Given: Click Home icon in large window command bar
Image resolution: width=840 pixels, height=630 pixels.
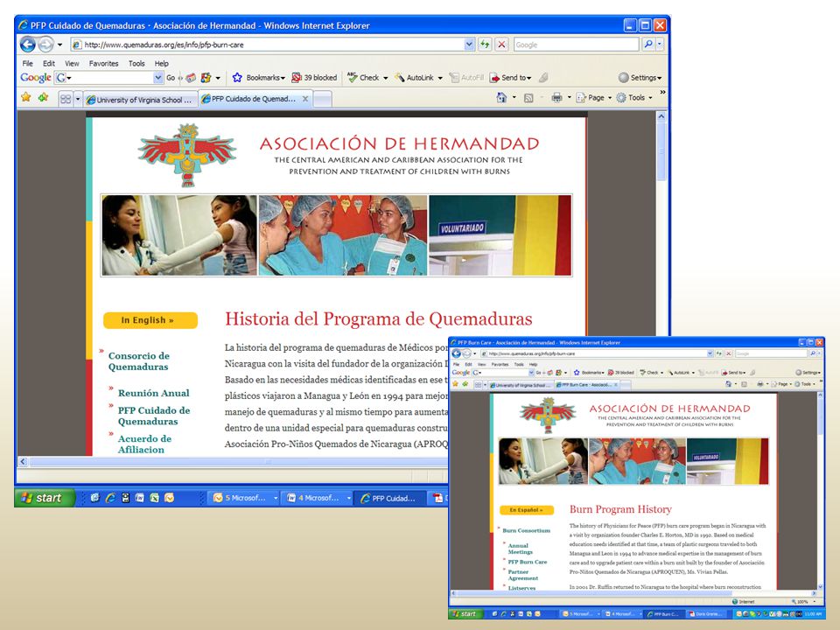Looking at the screenshot, I should point(501,97).
